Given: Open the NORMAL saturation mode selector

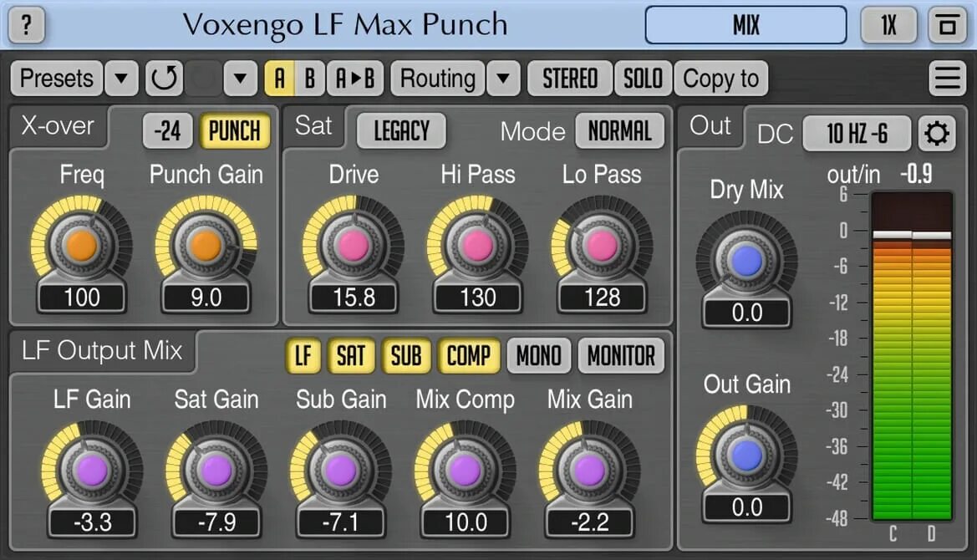Looking at the screenshot, I should click(x=620, y=131).
